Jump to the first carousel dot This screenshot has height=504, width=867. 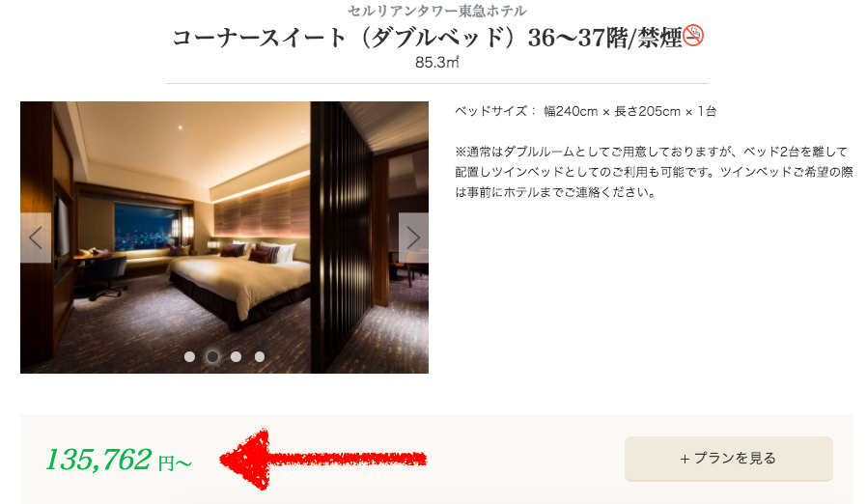click(x=189, y=357)
